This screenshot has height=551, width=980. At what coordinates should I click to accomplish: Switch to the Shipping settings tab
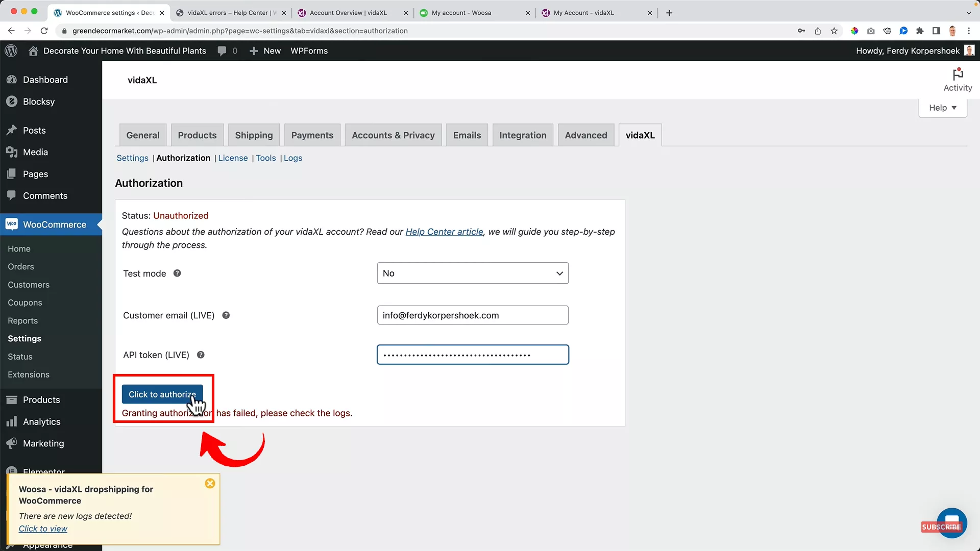coord(254,135)
